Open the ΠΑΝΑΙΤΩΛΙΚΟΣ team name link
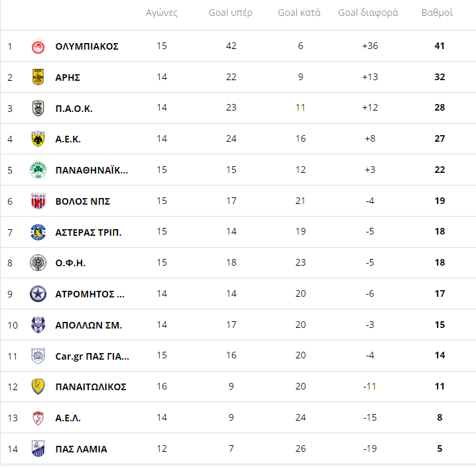Screen dimensions: 476x467 pyautogui.click(x=91, y=387)
